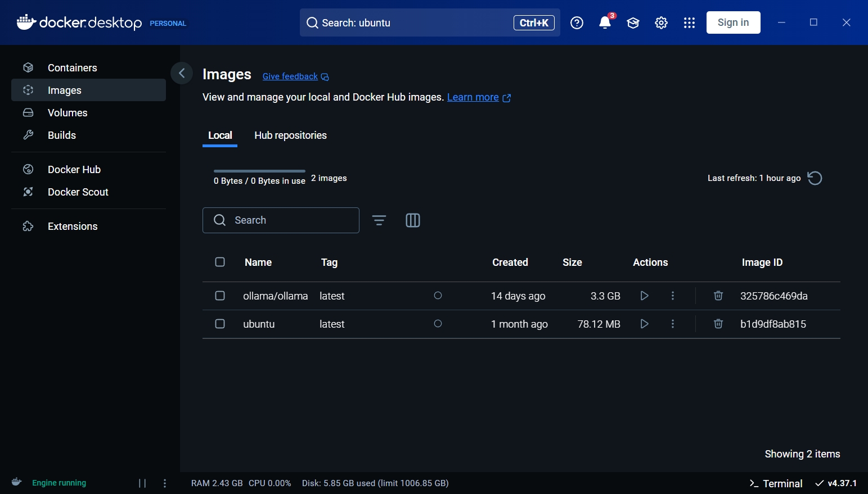
Task: Select all images checkbox in header
Action: pyautogui.click(x=220, y=262)
